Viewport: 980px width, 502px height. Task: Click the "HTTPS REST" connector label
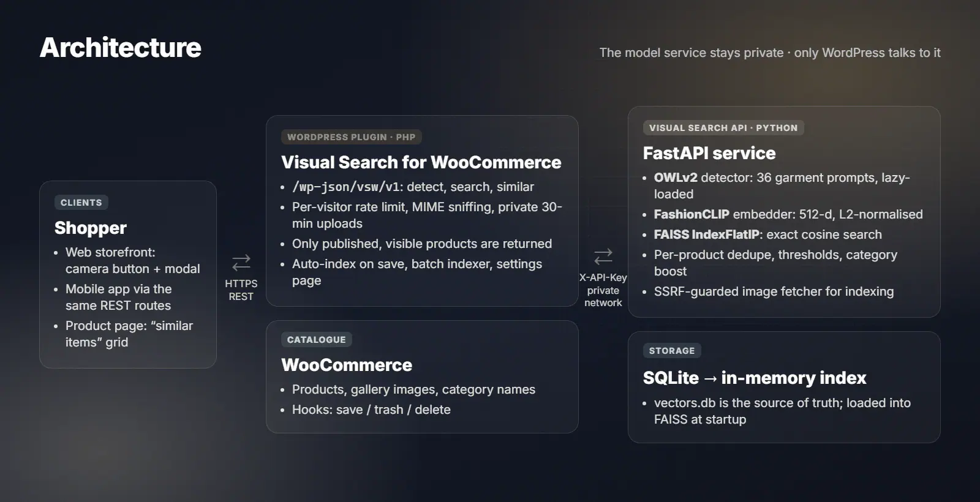tap(241, 290)
